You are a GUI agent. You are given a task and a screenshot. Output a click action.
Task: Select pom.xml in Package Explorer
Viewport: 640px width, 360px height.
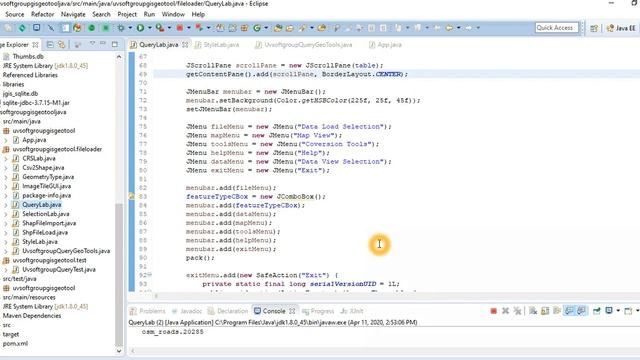click(15, 343)
